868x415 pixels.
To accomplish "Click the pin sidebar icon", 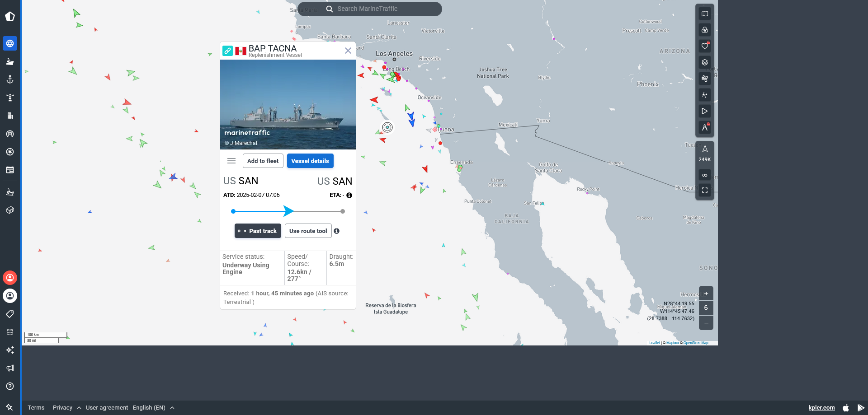I will tap(10, 407).
